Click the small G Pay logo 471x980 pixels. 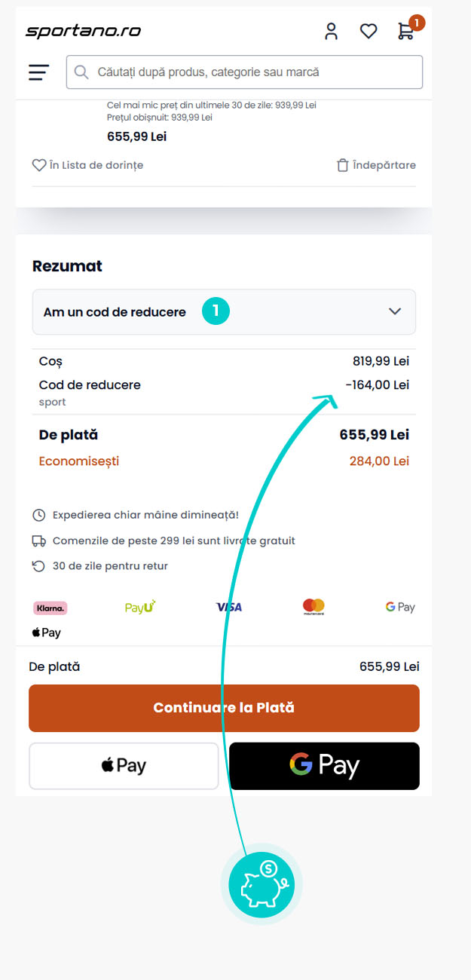(399, 607)
